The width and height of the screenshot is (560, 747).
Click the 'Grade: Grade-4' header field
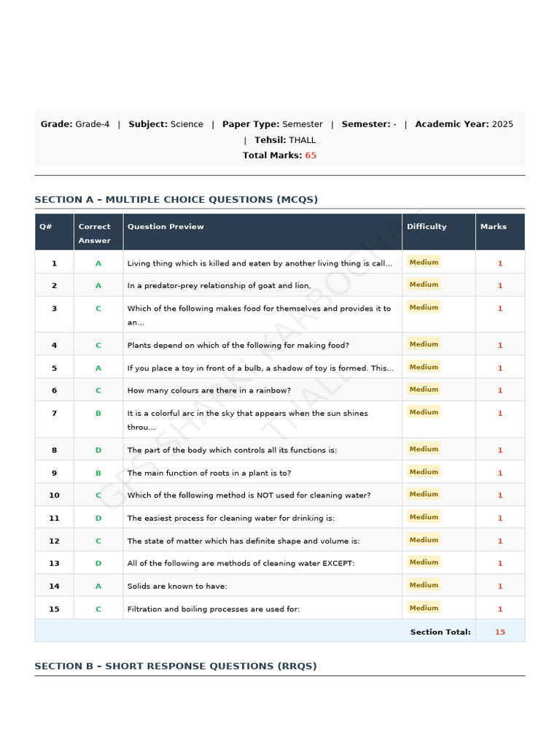[x=75, y=124]
